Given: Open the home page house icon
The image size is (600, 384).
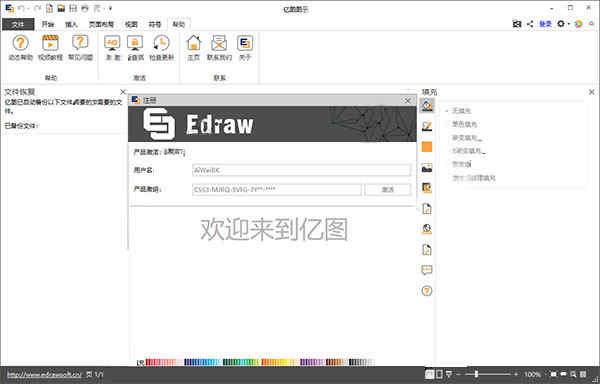Looking at the screenshot, I should (x=194, y=43).
